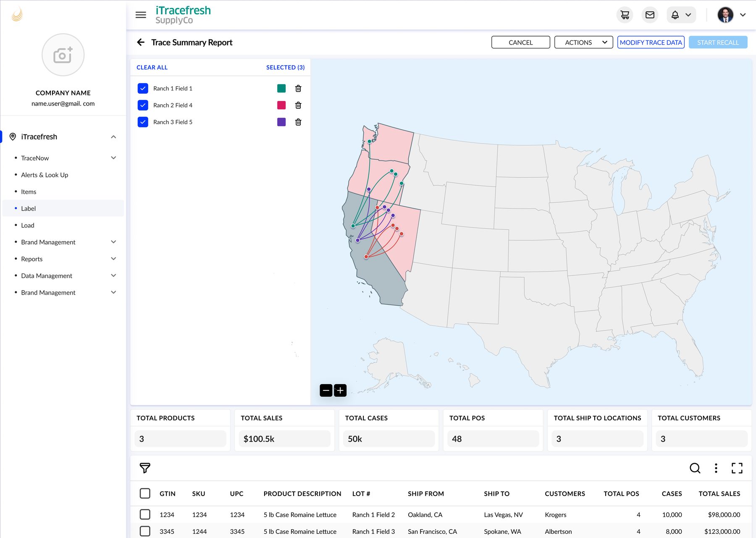Viewport: 756px width, 538px height.
Task: Click the Spokane, WA ship to cell
Action: (x=502, y=532)
